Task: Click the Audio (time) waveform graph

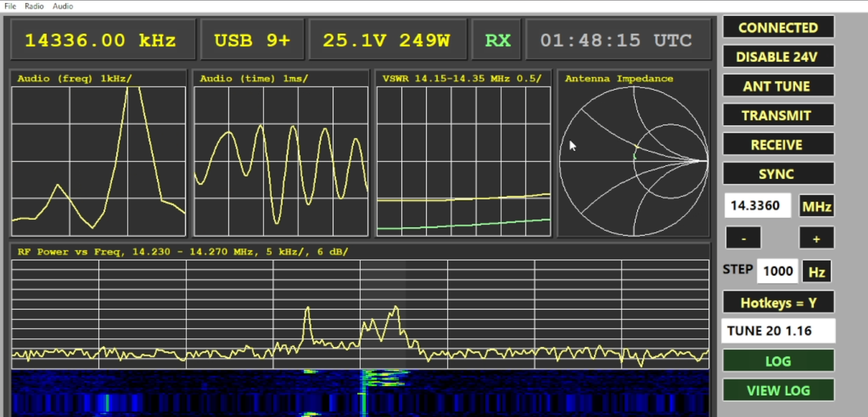Action: [281, 161]
